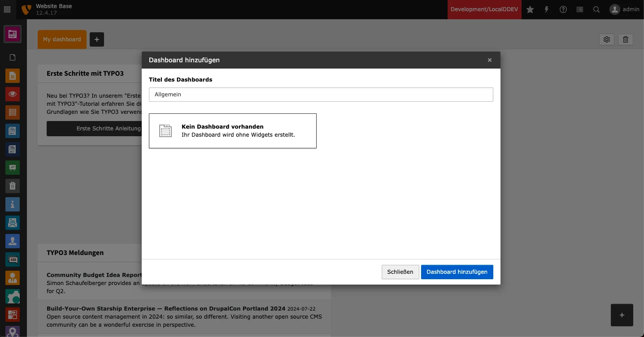Click the 'Schließen' button in the modal
Image resolution: width=644 pixels, height=337 pixels.
click(400, 272)
